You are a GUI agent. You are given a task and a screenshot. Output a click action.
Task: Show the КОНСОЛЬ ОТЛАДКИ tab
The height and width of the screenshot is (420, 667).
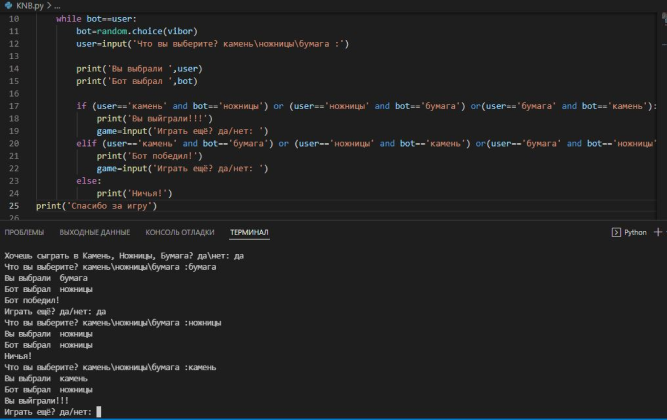[x=180, y=232]
